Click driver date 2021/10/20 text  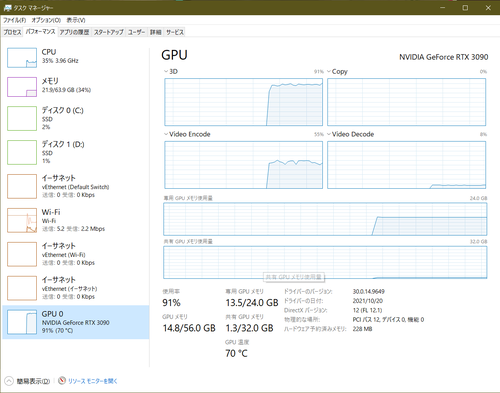[x=368, y=301]
